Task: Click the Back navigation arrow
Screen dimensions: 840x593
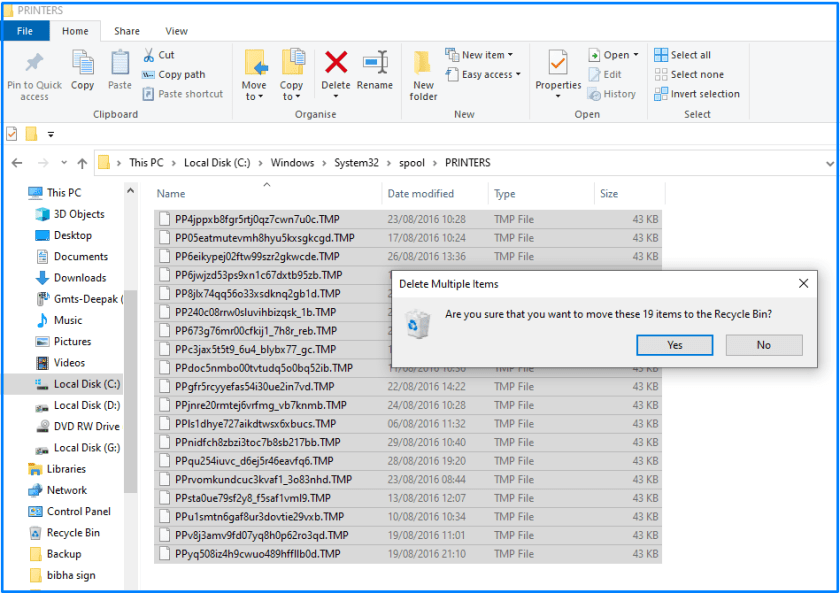Action: (x=17, y=163)
